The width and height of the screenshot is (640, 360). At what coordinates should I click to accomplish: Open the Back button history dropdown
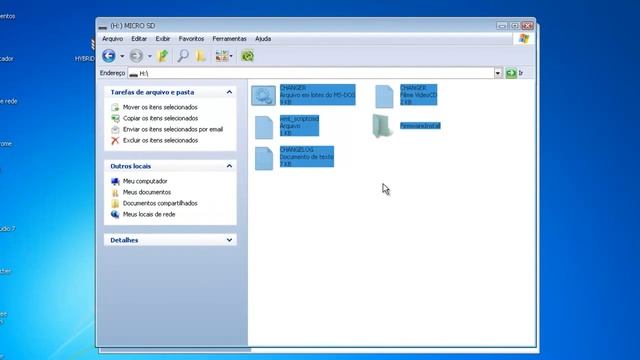pos(122,56)
